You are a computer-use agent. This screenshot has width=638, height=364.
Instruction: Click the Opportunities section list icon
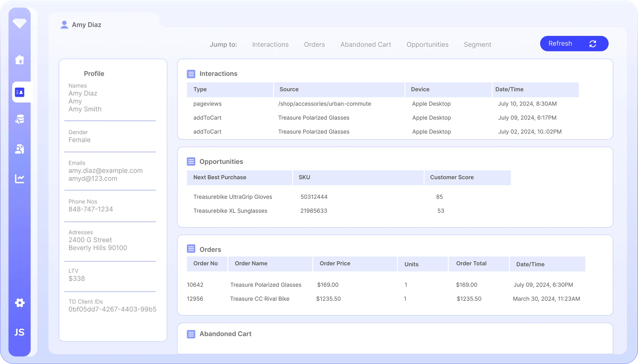(191, 162)
